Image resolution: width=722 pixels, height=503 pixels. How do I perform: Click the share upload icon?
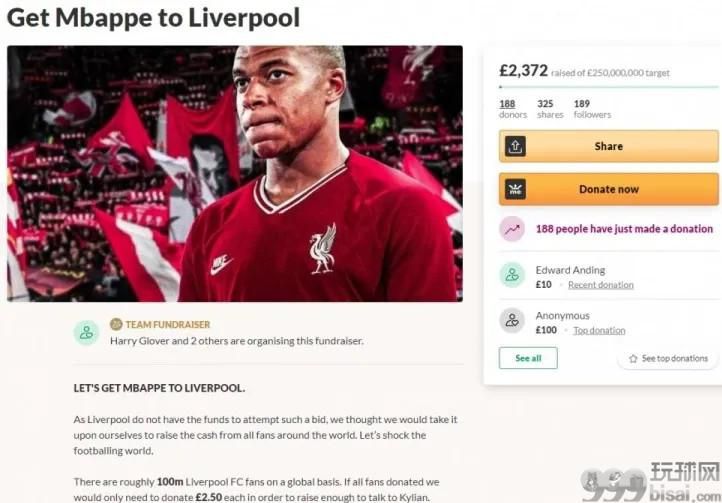[515, 146]
